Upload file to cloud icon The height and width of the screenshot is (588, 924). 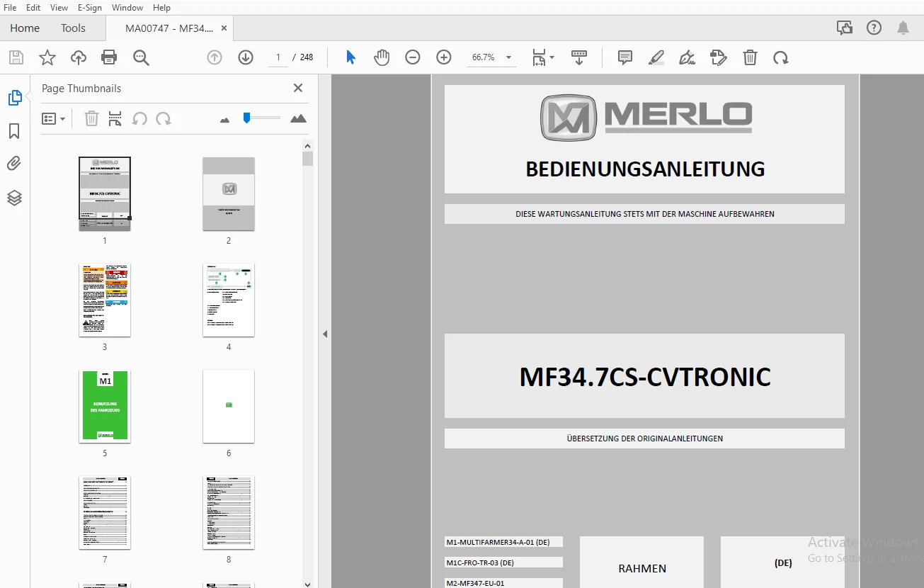(78, 57)
